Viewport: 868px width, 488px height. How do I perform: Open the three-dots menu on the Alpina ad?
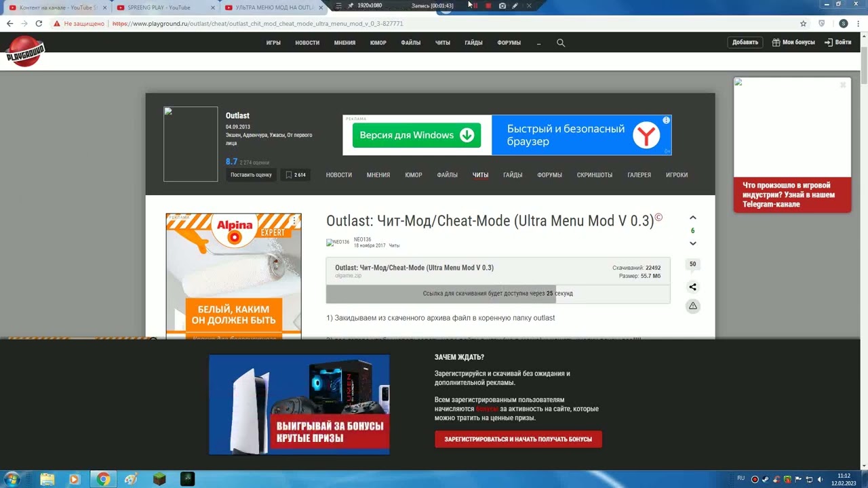point(294,220)
